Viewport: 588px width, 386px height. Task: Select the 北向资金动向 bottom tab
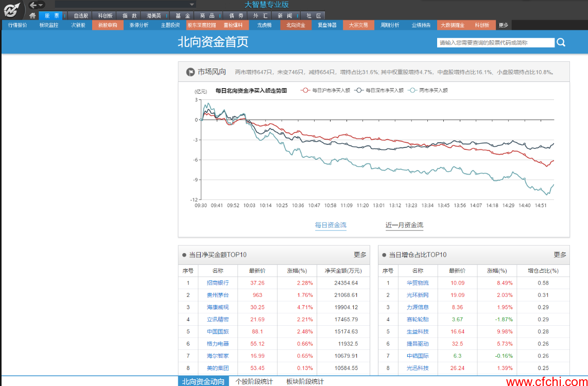(203, 381)
